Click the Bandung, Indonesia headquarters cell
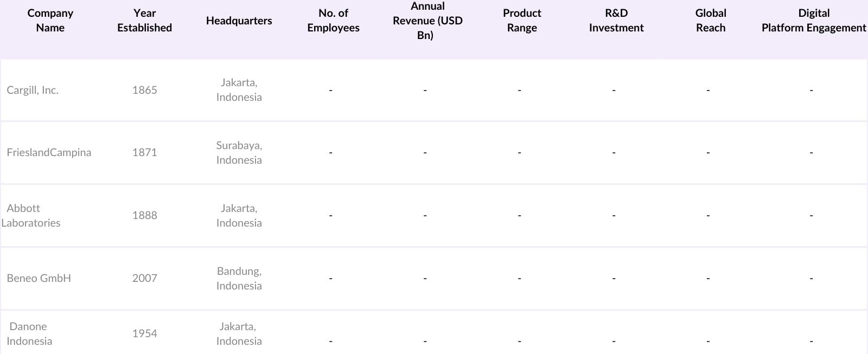This screenshot has height=354, width=868. tap(239, 279)
